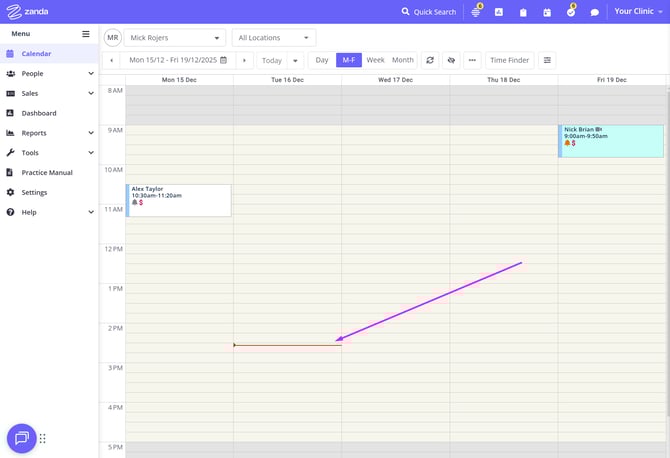Switch calendar to M-F view
670x458 pixels.
tap(349, 60)
